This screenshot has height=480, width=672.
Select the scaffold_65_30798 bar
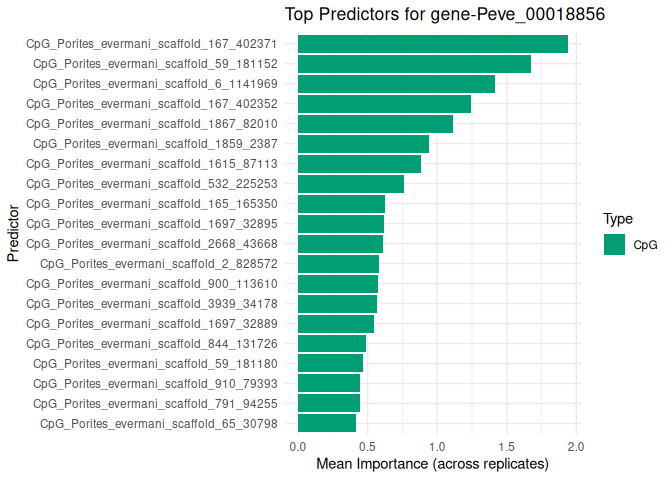(327, 423)
